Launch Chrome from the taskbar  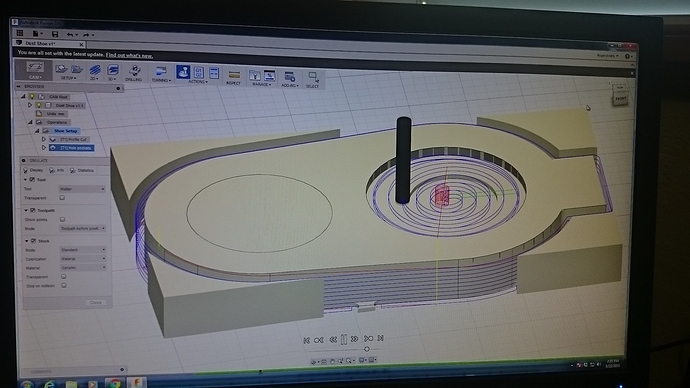click(115, 384)
